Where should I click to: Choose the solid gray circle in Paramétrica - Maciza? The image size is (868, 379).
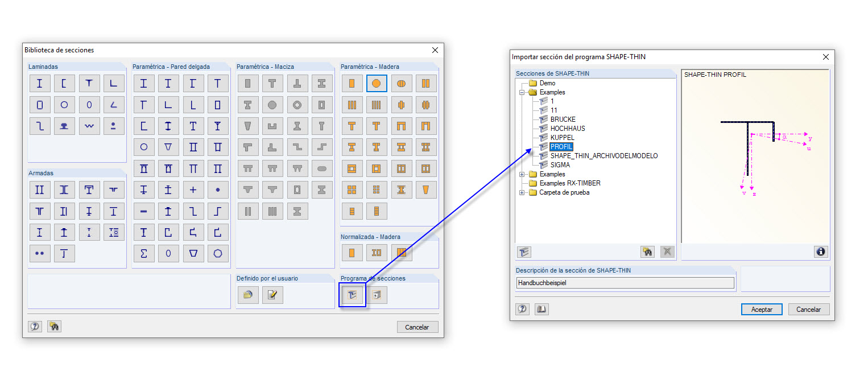pos(272,105)
